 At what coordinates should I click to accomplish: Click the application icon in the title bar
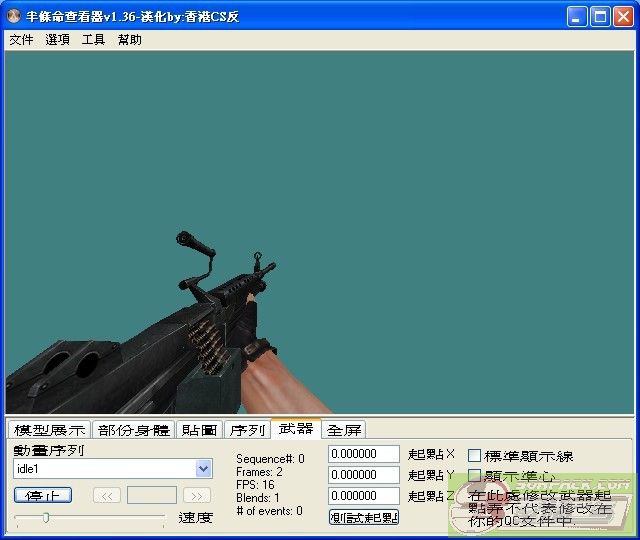pos(14,16)
